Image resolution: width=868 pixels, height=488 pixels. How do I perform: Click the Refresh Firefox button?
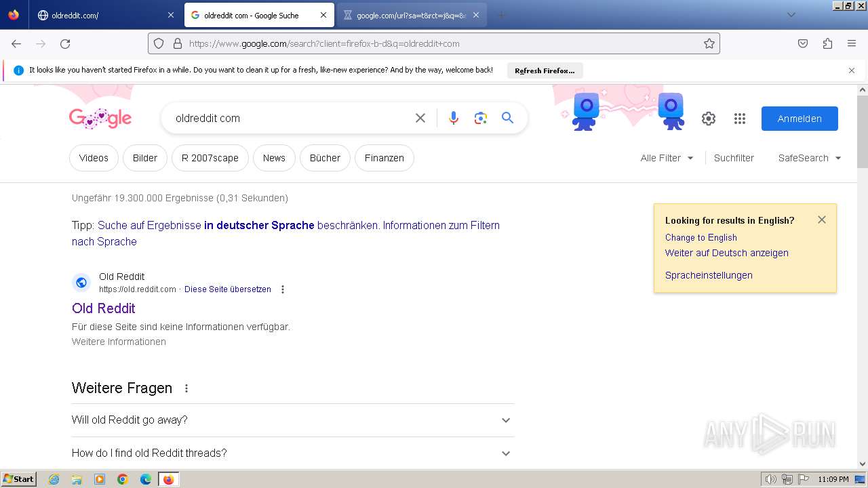coord(545,70)
